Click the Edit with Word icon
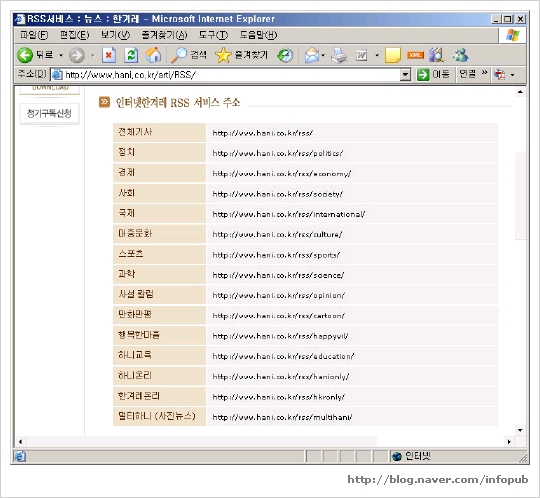The height and width of the screenshot is (498, 540). [361, 55]
